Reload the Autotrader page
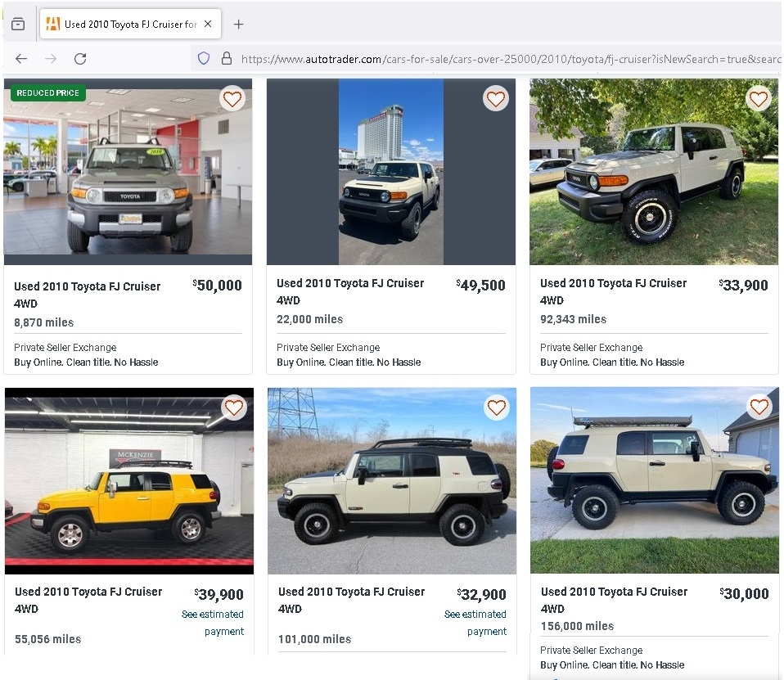The image size is (784, 680). coord(80,59)
